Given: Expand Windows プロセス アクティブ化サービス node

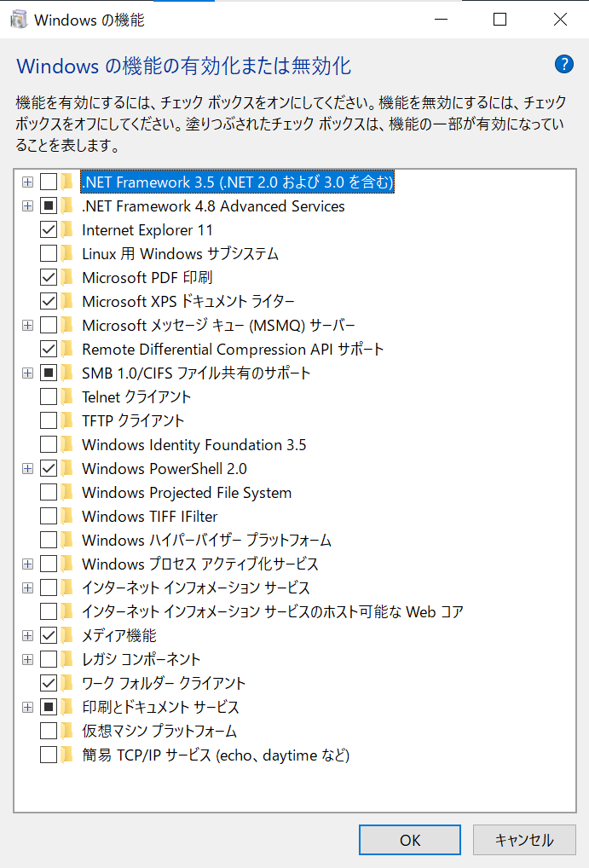Looking at the screenshot, I should click(27, 564).
